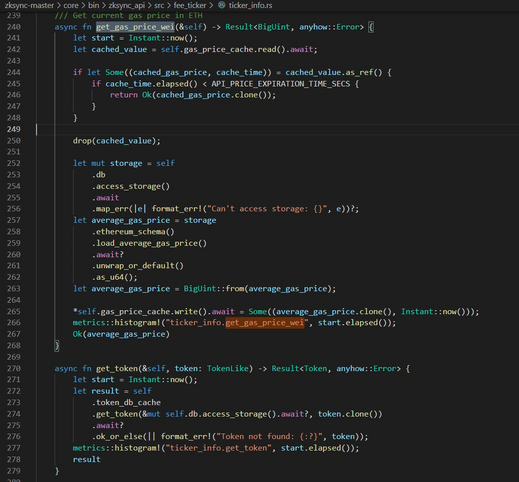Click ticker_info.rs in the breadcrumb

click(250, 5)
